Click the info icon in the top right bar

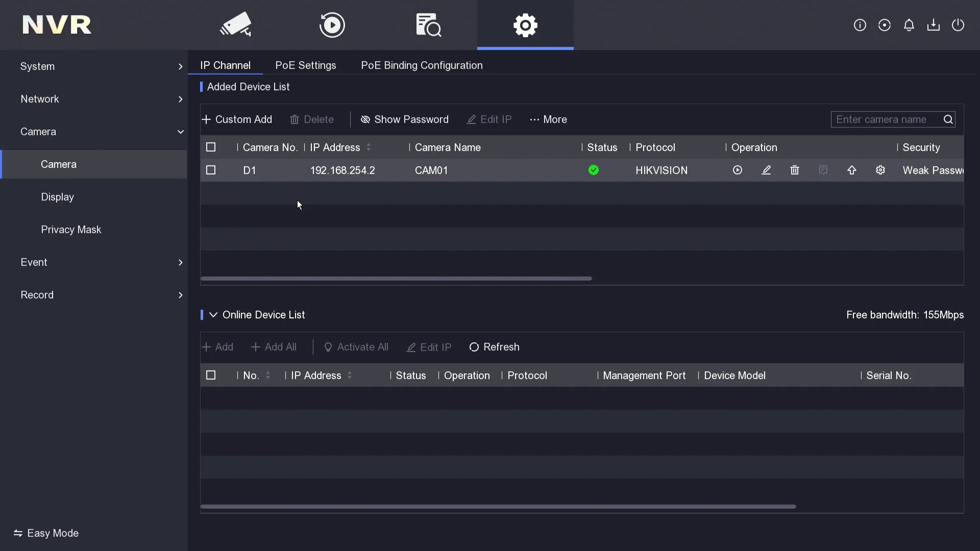[860, 25]
